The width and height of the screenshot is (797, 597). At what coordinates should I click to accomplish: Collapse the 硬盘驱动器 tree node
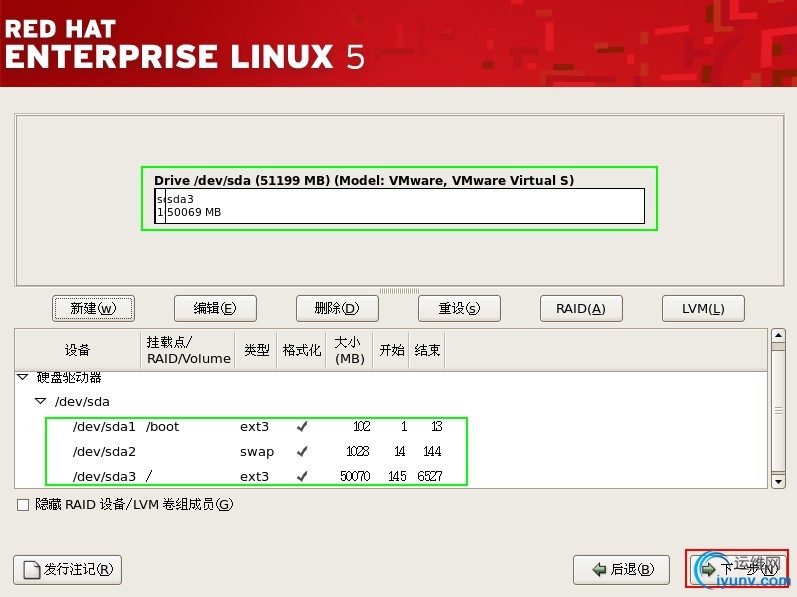[23, 377]
